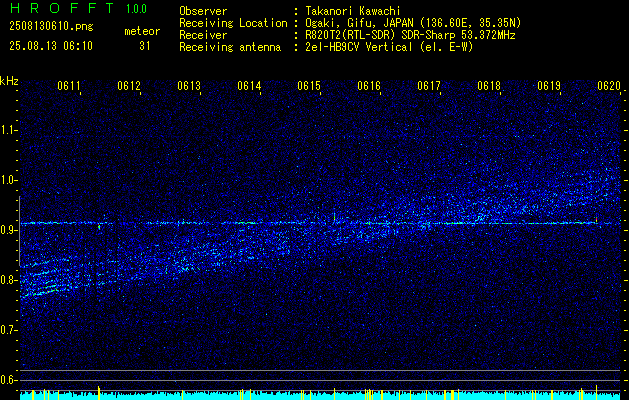Click the HROFFT title text

[63, 8]
